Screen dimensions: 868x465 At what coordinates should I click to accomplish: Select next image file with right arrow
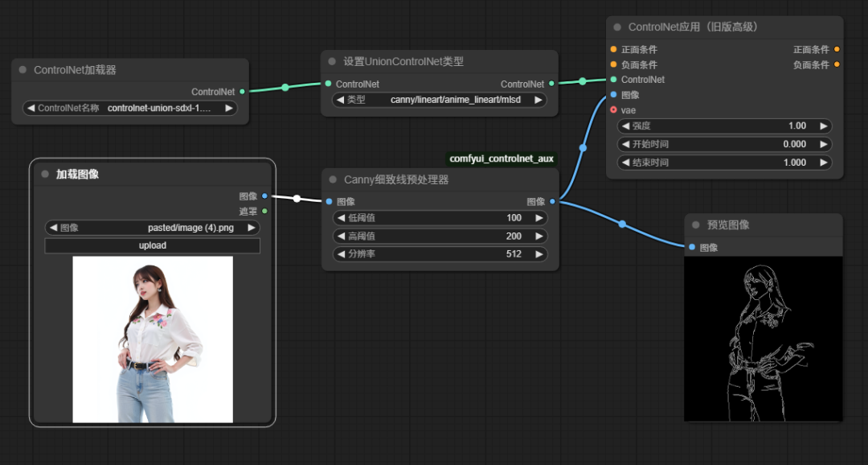[x=252, y=228]
